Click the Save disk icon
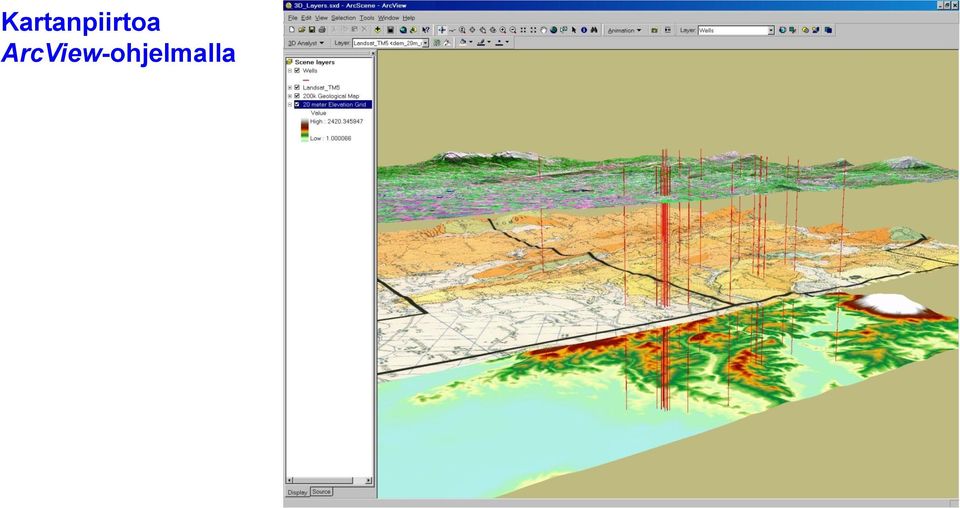 click(312, 29)
